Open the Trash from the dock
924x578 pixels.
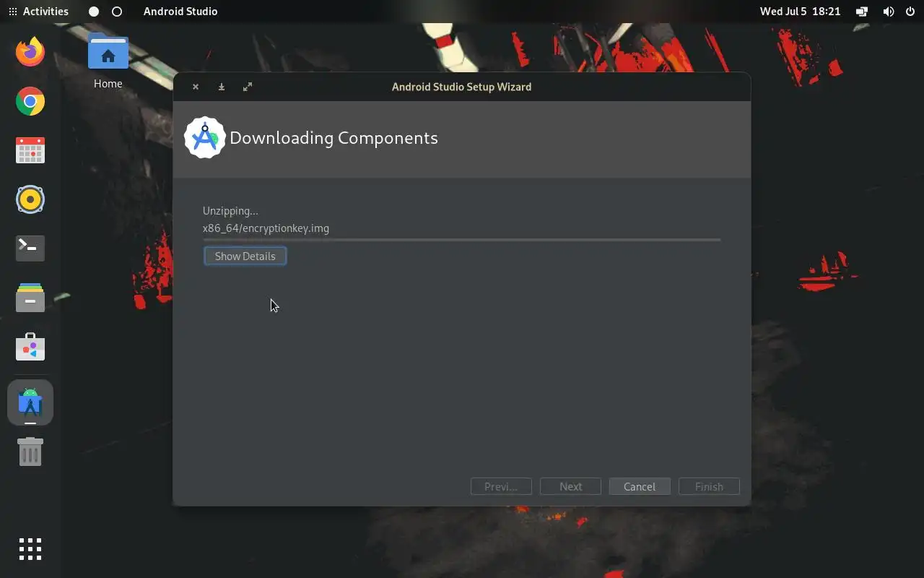(30, 452)
